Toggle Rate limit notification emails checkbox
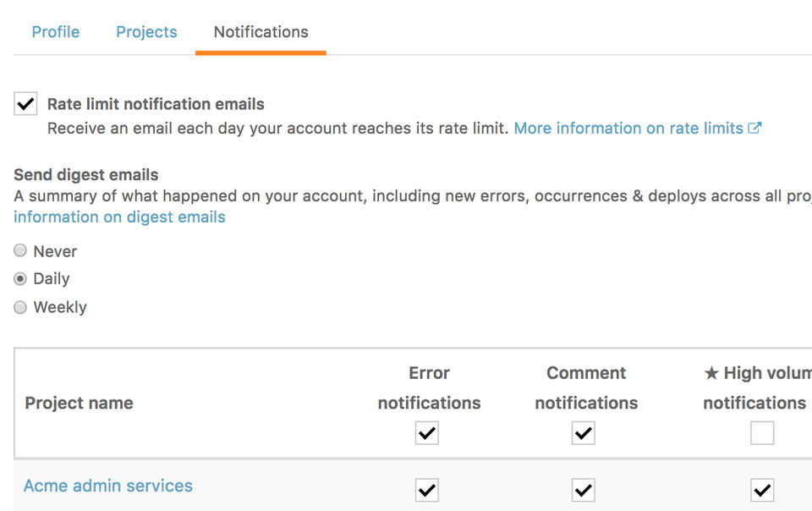The image size is (812, 511). [x=26, y=105]
